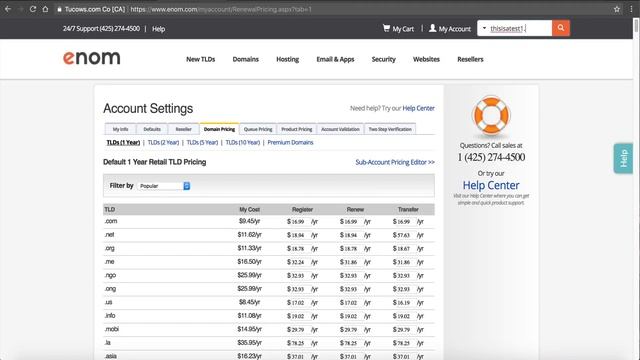
Task: Select TLDs (10 Year) link
Action: click(x=242, y=142)
